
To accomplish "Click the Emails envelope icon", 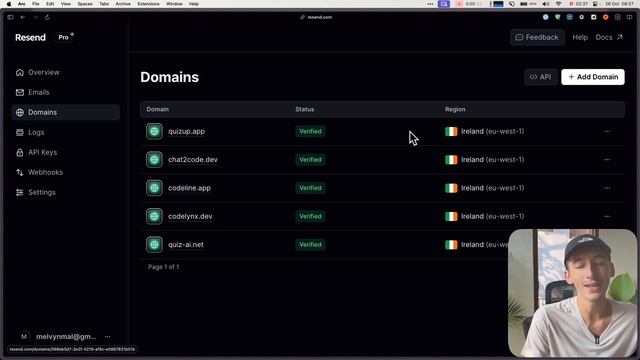I will tap(20, 92).
